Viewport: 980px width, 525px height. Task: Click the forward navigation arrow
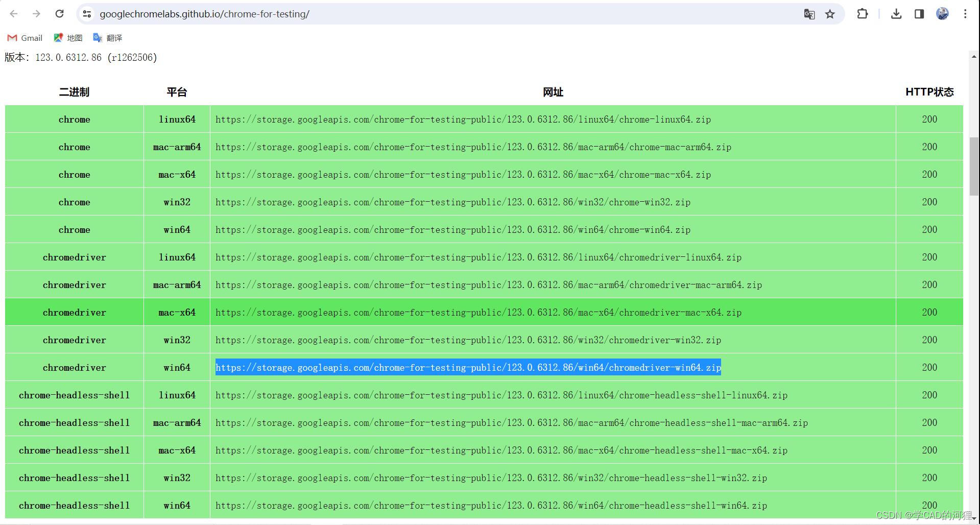coord(36,14)
